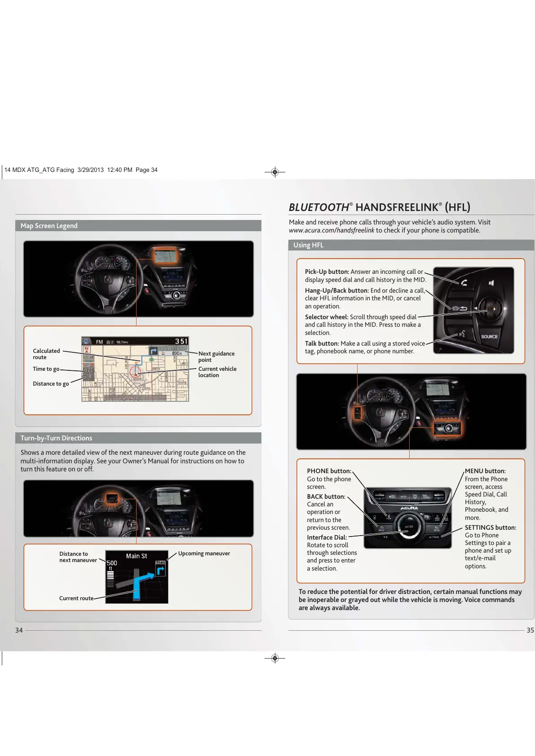
Task: Click the navigation icon at map top-left
Action: (86, 341)
